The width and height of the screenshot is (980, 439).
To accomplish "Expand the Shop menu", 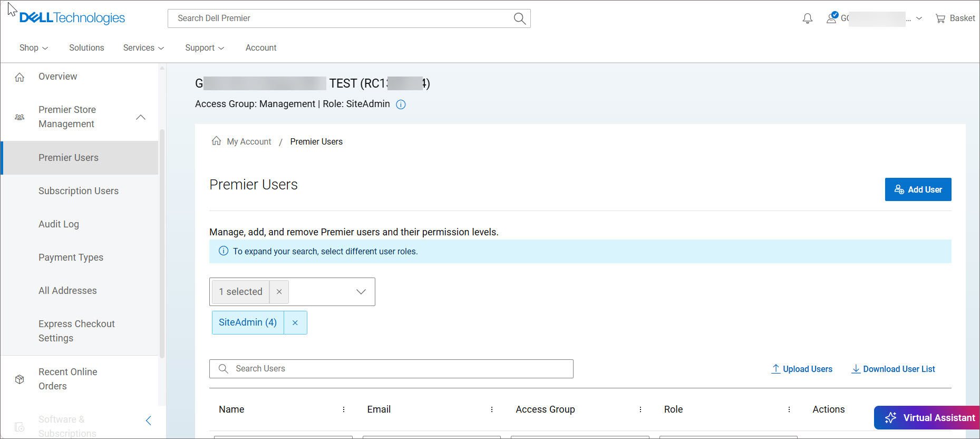I will [x=34, y=48].
